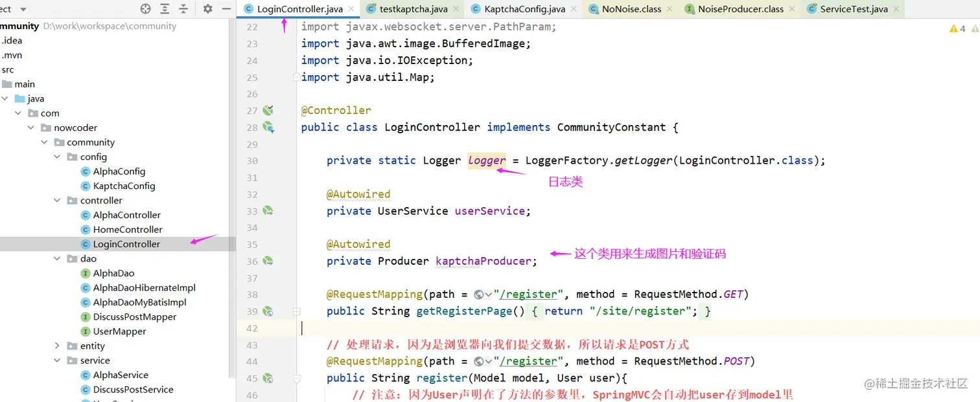Click the CommunityConstant interface name
Image resolution: width=980 pixels, height=402 pixels.
[x=612, y=128]
